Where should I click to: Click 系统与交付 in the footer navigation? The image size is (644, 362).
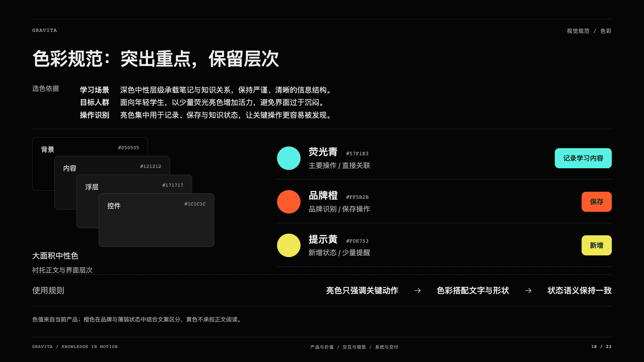point(386,347)
